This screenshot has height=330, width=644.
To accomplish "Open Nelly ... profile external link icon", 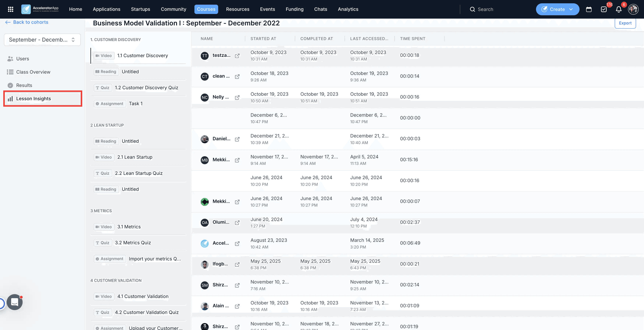I will [x=237, y=97].
